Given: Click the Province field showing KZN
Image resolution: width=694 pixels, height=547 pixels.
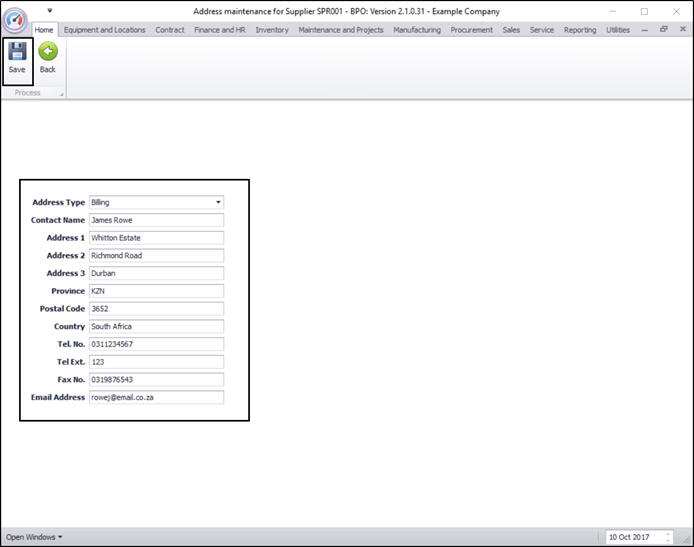Looking at the screenshot, I should click(x=157, y=291).
